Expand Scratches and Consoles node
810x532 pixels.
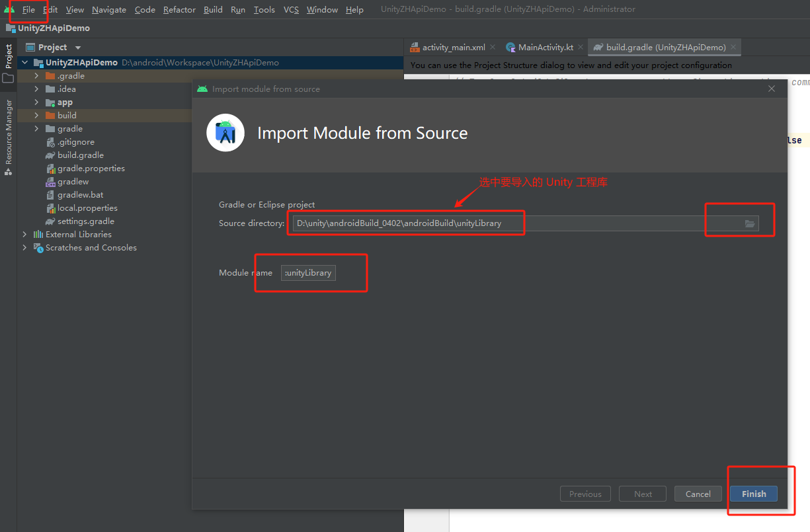pyautogui.click(x=25, y=248)
